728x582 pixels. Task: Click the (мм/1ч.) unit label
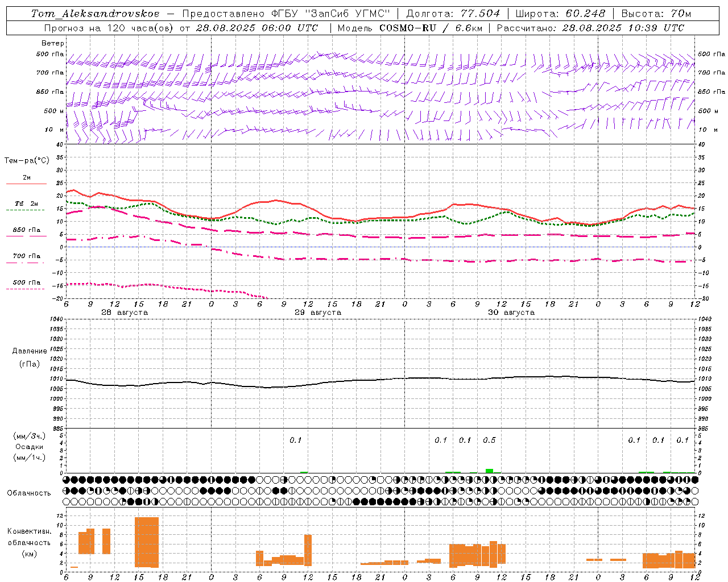(30, 458)
